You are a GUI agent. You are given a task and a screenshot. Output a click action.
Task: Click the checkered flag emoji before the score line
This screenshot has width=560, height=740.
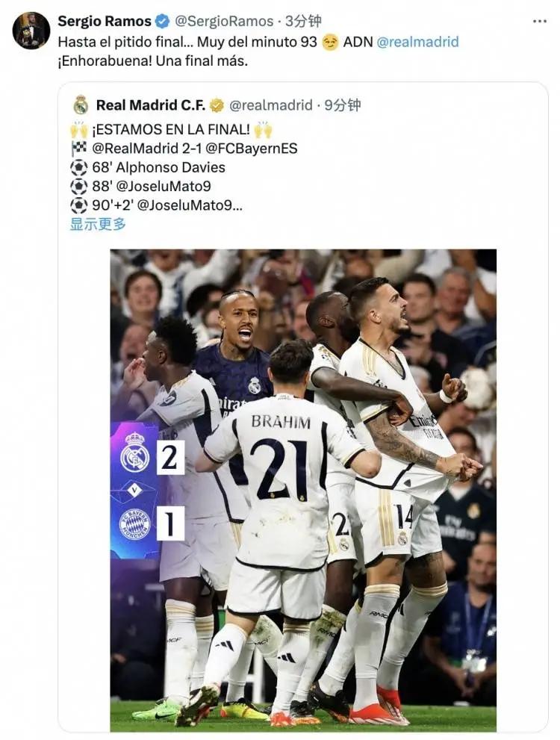79,149
